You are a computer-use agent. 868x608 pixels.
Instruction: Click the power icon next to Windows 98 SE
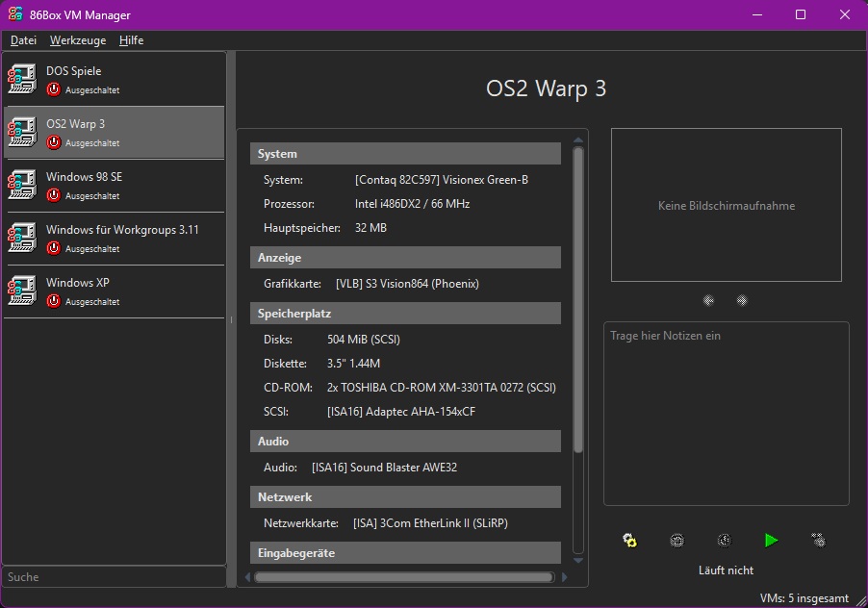coord(55,195)
